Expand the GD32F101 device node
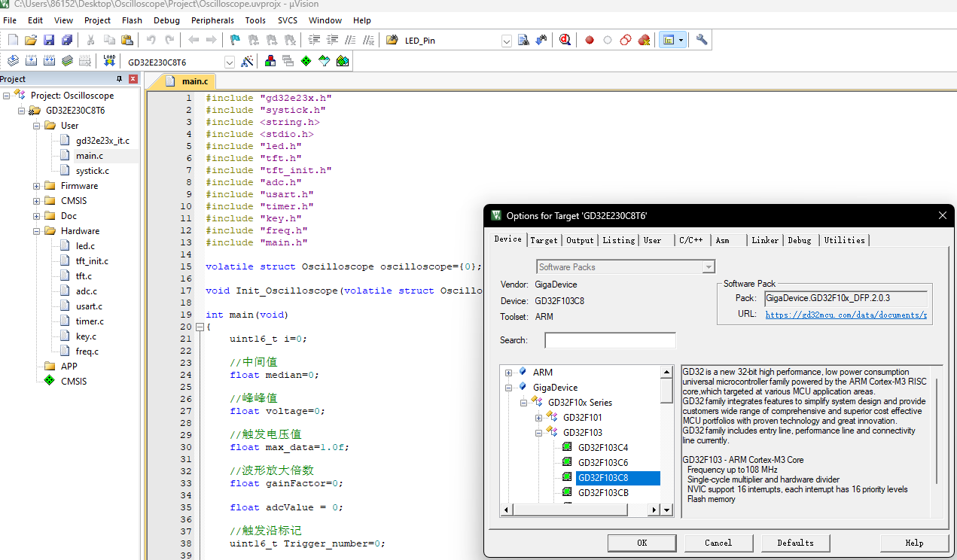Viewport: 957px width, 560px height. (538, 418)
